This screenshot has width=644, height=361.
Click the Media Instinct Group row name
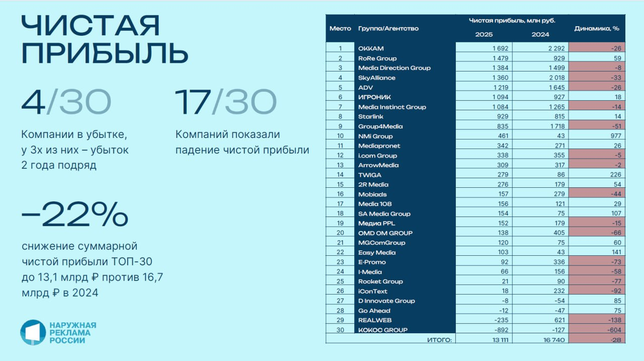point(392,107)
